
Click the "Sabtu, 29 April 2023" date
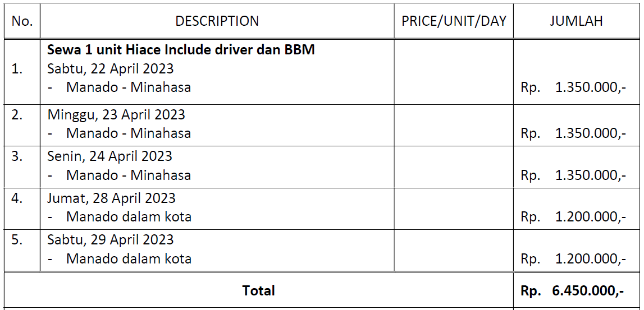coord(111,240)
